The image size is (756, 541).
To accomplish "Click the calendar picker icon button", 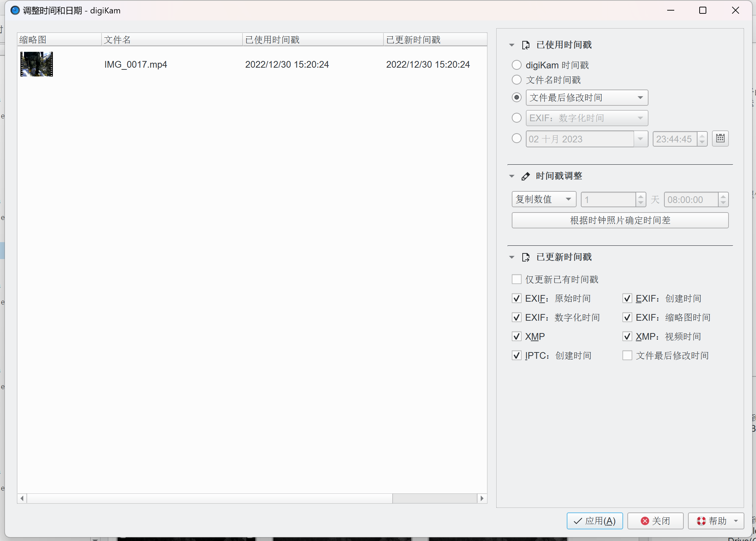I will (720, 139).
